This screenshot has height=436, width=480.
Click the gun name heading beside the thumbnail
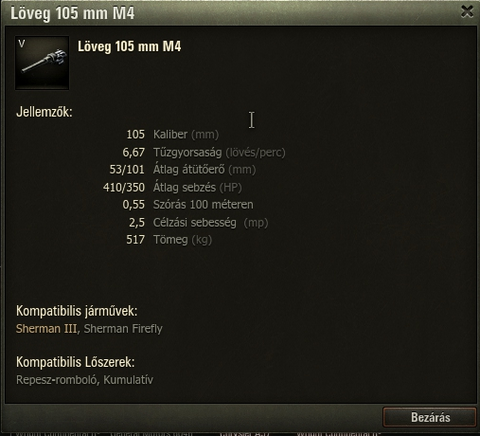129,46
